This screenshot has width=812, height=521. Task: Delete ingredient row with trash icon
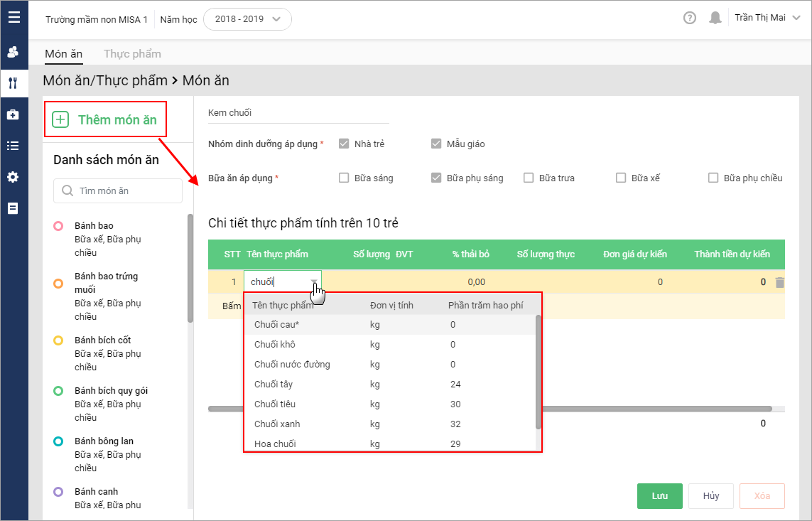point(780,282)
